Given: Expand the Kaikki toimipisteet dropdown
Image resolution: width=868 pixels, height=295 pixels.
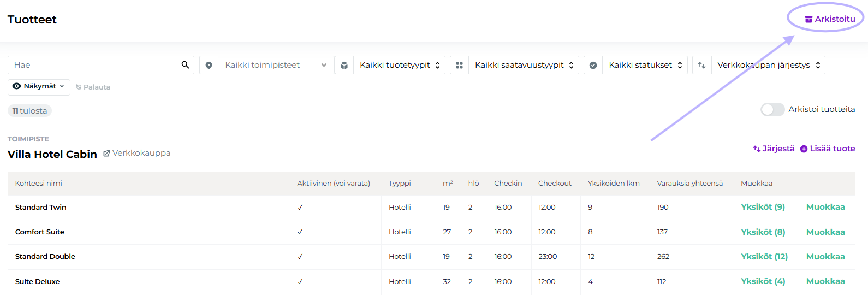Looking at the screenshot, I should [276, 65].
